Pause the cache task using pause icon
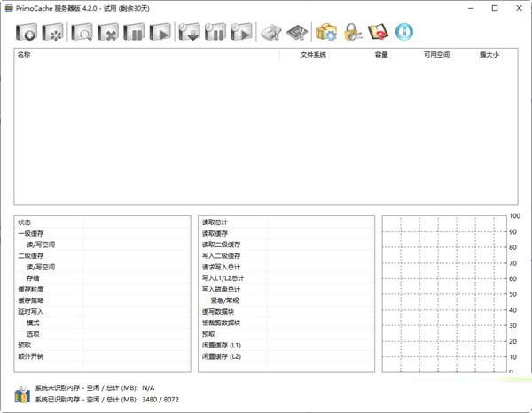 [x=135, y=34]
